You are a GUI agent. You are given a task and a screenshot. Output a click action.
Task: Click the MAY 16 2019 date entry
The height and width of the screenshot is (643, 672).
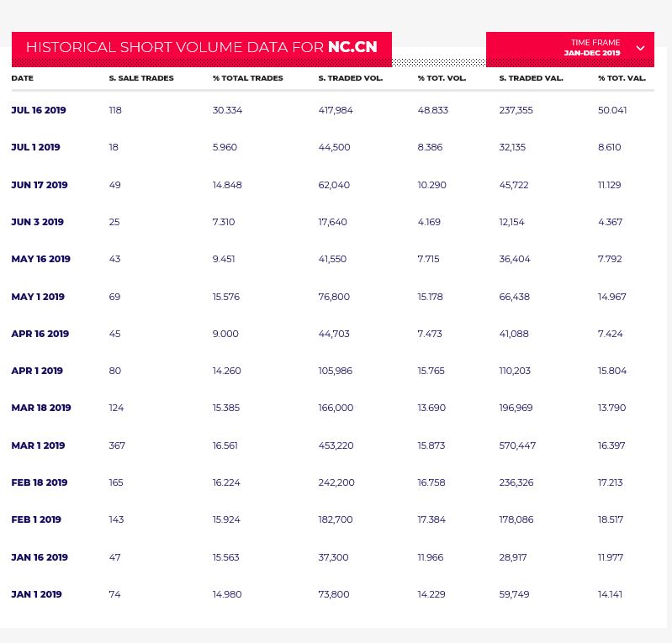pyautogui.click(x=40, y=259)
